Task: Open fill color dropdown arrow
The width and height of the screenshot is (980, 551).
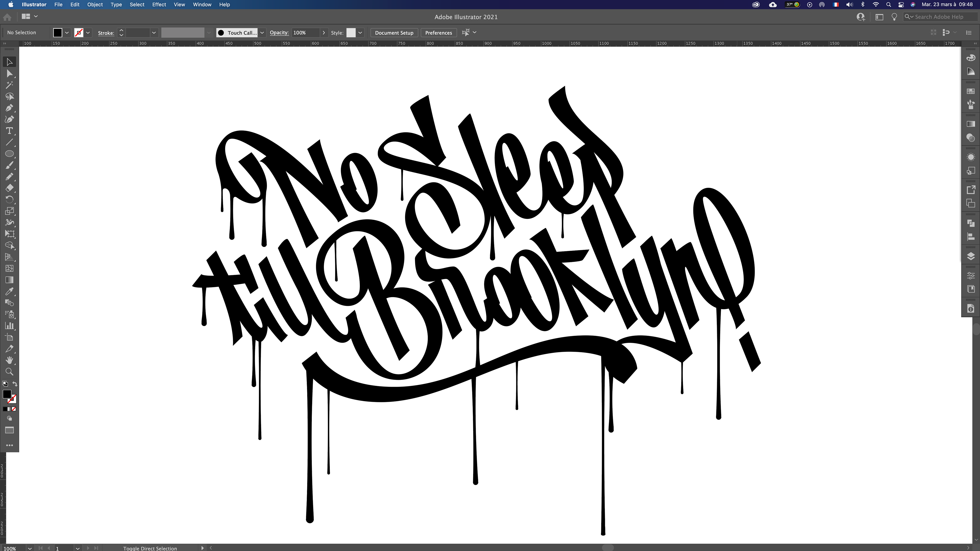Action: click(67, 33)
